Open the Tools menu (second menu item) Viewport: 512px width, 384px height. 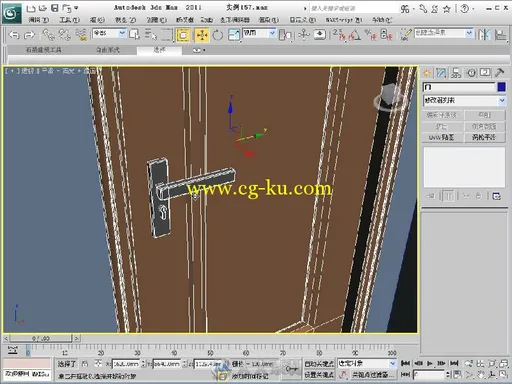(69, 20)
